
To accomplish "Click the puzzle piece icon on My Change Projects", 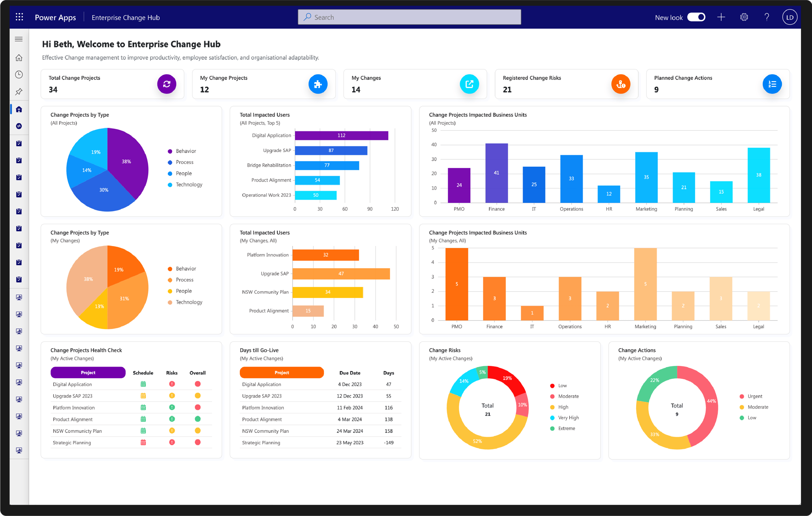I will click(x=318, y=84).
